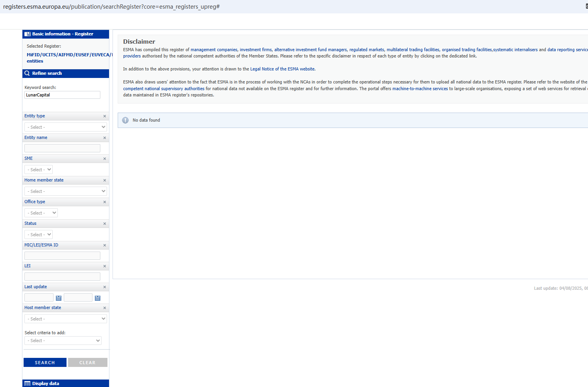Remove the Host member state criterion
588x387 pixels.
tap(105, 308)
